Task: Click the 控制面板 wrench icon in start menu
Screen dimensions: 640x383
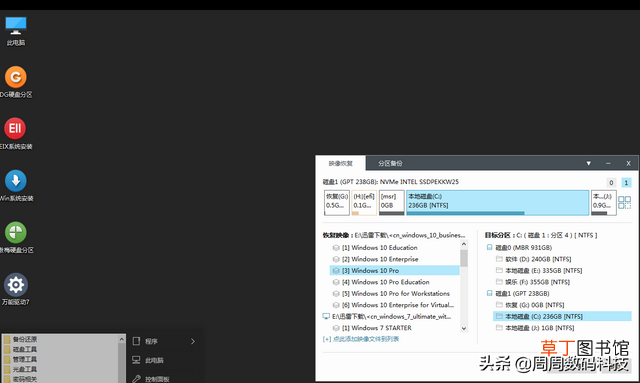Action: click(x=136, y=379)
